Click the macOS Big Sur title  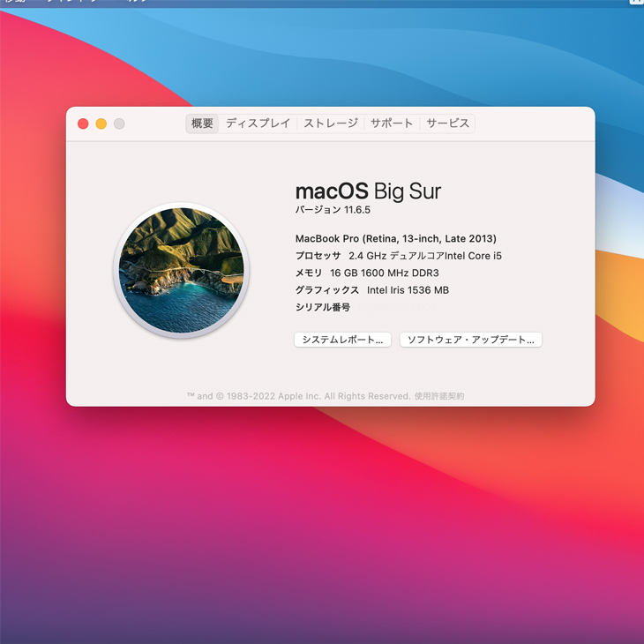tap(368, 191)
